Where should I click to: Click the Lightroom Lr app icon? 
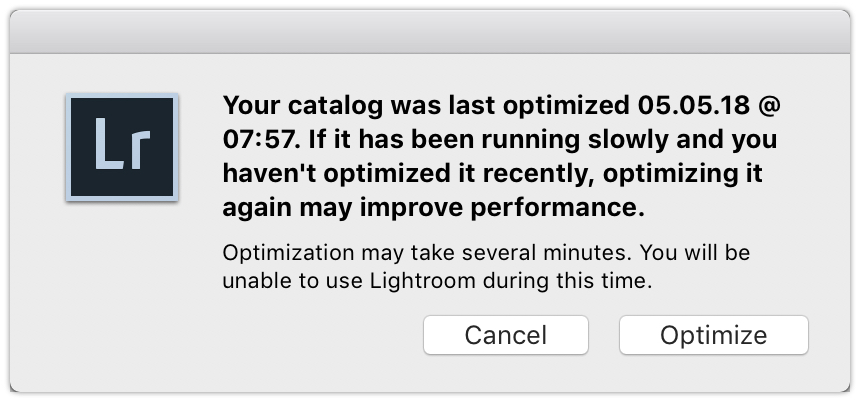point(121,147)
